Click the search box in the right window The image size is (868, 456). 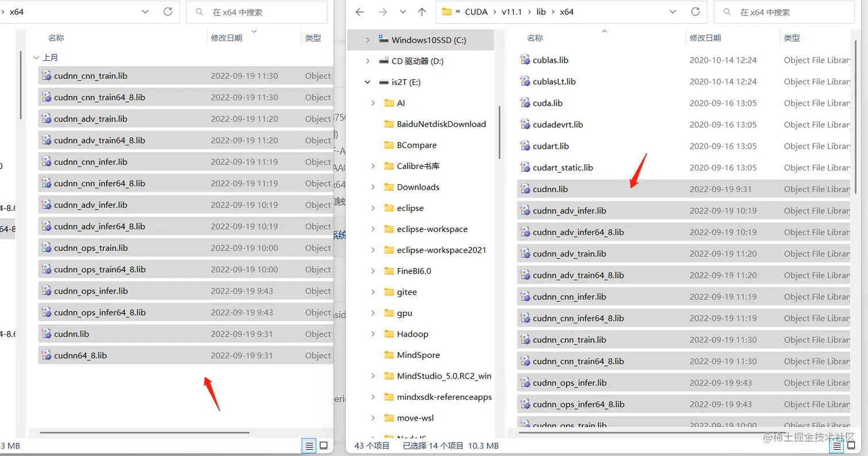tap(784, 11)
